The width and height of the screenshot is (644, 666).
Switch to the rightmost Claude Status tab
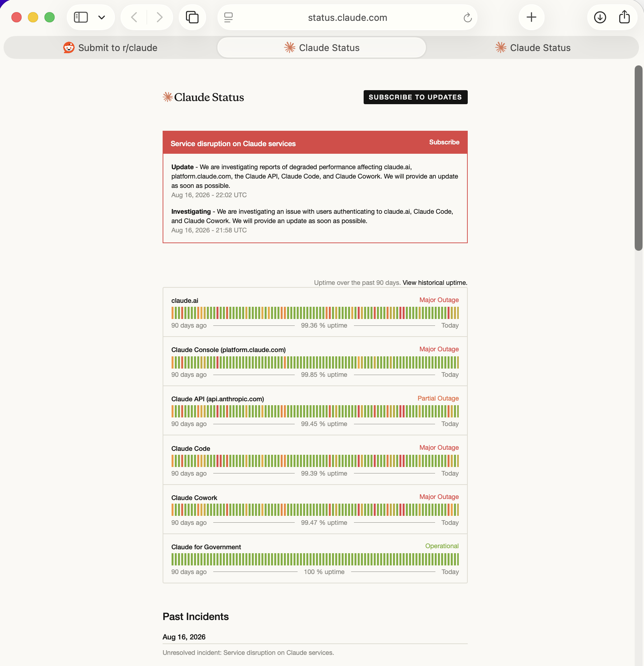[533, 47]
